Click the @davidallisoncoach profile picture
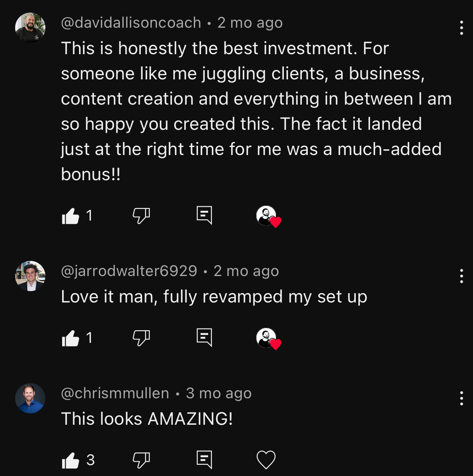The image size is (473, 476). coord(30,28)
